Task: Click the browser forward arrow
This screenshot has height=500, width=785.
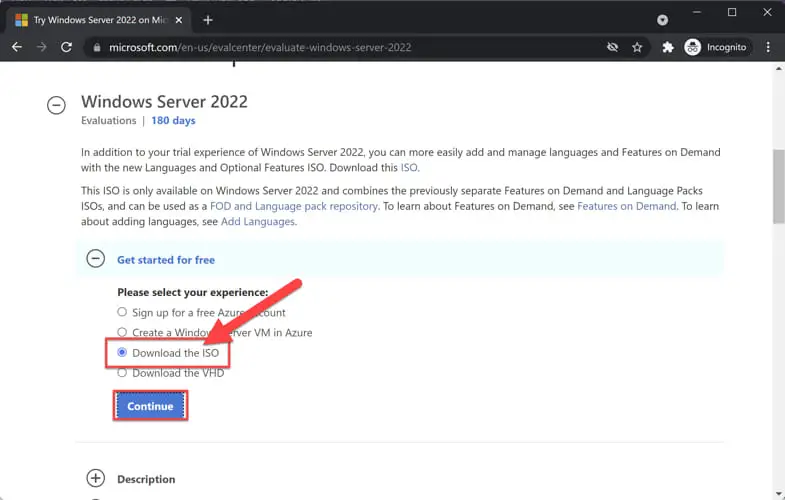Action: point(42,47)
